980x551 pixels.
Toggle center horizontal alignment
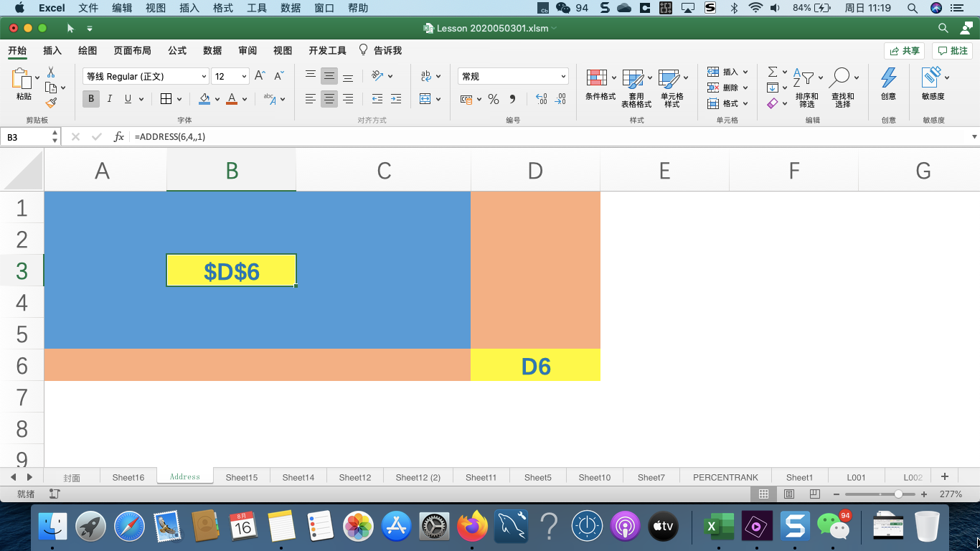[x=329, y=99]
